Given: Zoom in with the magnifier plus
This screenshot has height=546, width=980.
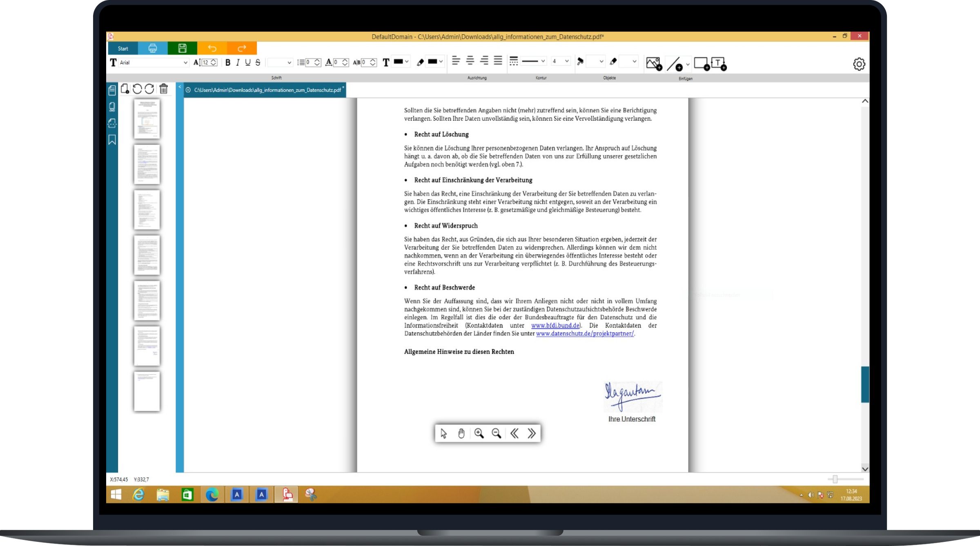Looking at the screenshot, I should coord(479,433).
